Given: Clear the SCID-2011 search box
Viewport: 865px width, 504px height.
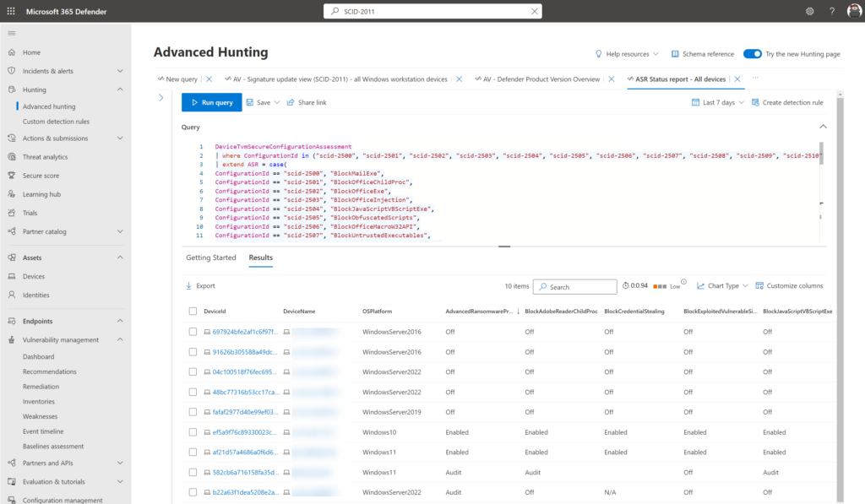Looking at the screenshot, I should [534, 11].
